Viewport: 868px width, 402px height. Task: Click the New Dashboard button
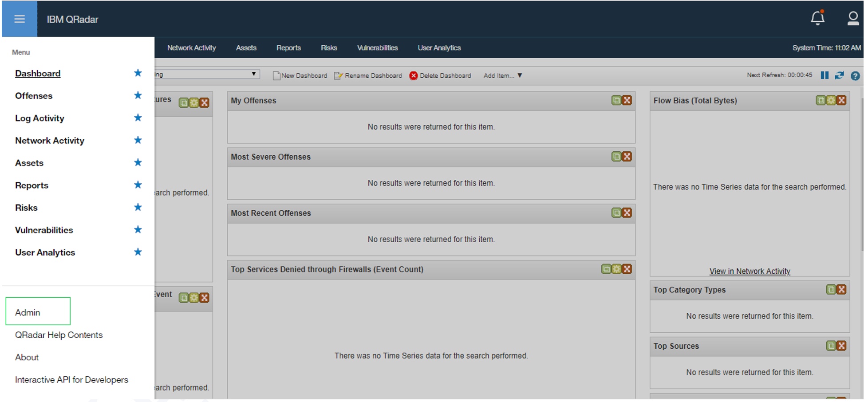pyautogui.click(x=300, y=75)
